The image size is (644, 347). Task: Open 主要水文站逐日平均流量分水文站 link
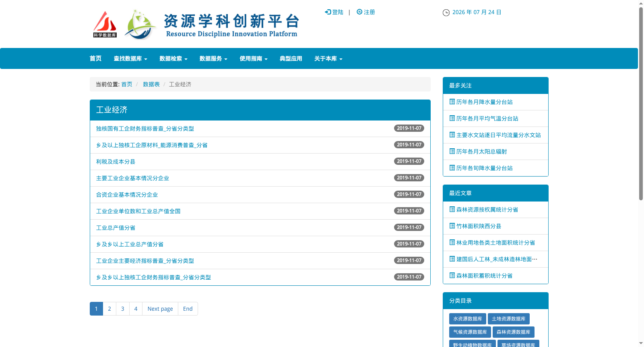499,135
